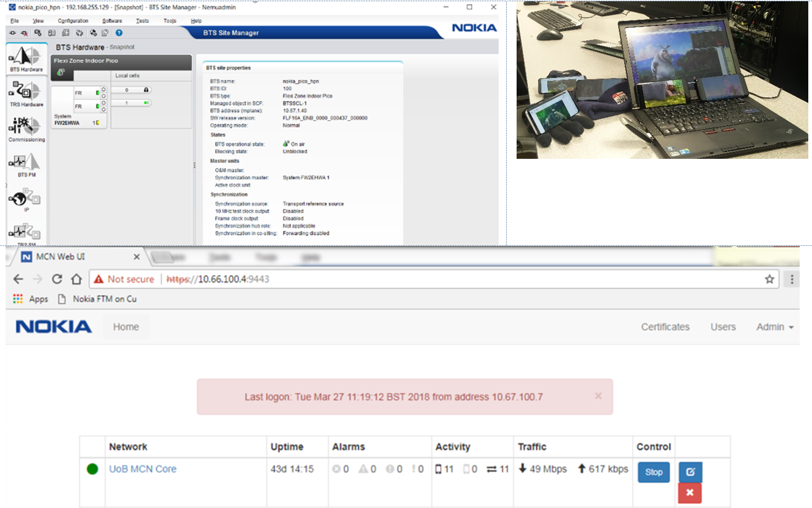Click the blue help question mark icon
This screenshot has height=508, width=812.
coord(119,33)
